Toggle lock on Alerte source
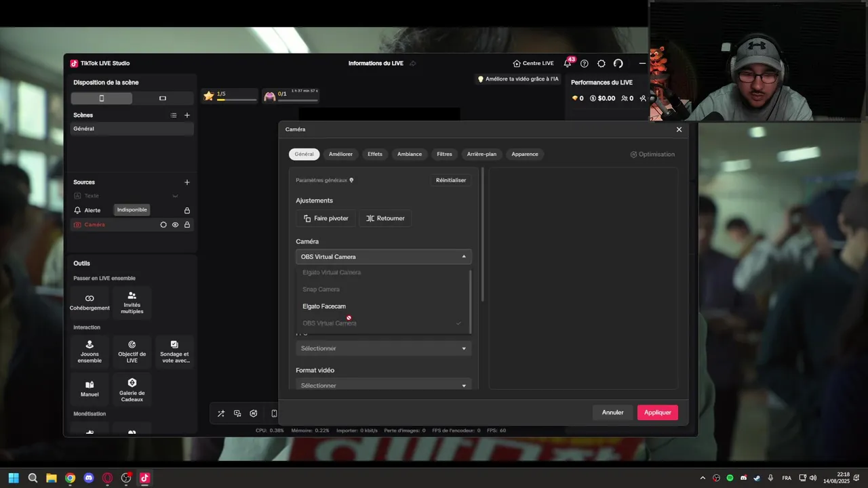 [187, 210]
